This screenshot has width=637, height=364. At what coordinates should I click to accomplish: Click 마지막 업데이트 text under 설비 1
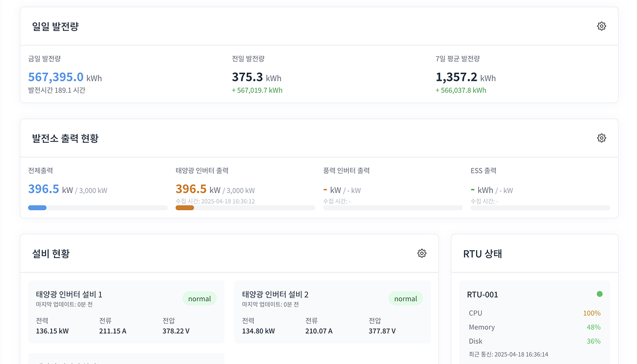[x=64, y=304]
